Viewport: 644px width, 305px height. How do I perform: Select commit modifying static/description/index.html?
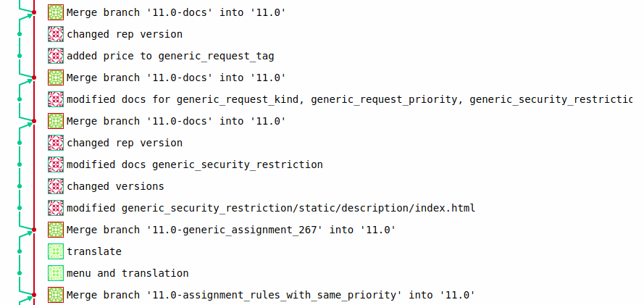pos(271,208)
